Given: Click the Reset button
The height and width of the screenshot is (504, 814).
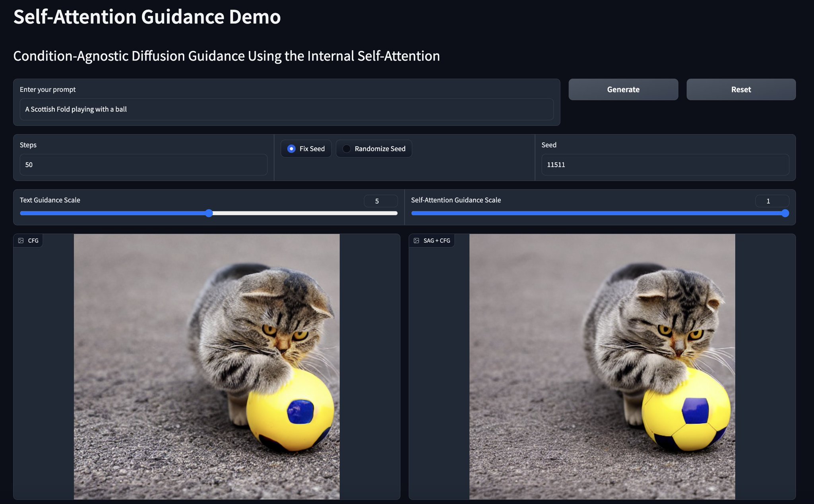Looking at the screenshot, I should click(x=740, y=89).
